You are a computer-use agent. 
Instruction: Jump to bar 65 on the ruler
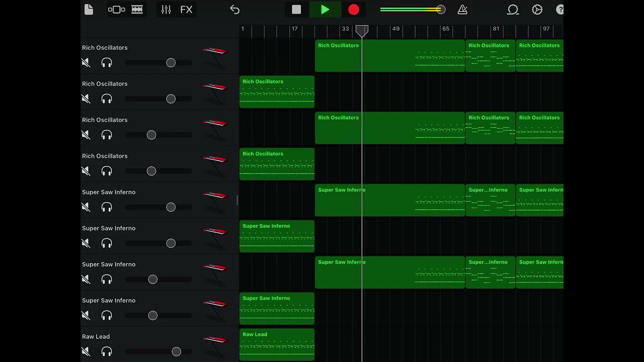pyautogui.click(x=446, y=29)
